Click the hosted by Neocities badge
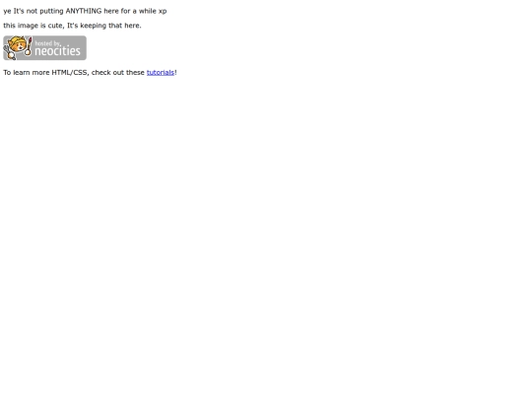Screen dimensions: 532x399 click(x=44, y=48)
